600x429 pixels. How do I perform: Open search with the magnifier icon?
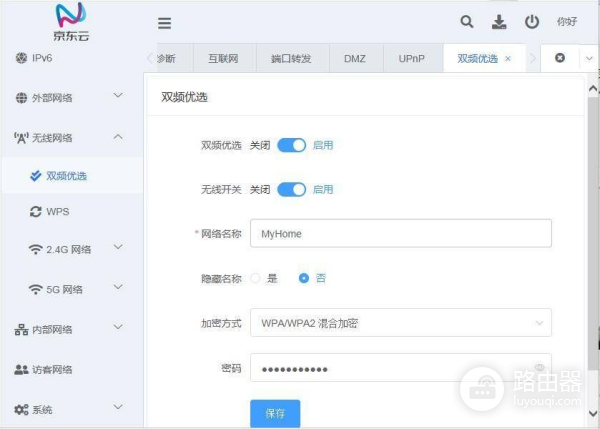point(466,22)
